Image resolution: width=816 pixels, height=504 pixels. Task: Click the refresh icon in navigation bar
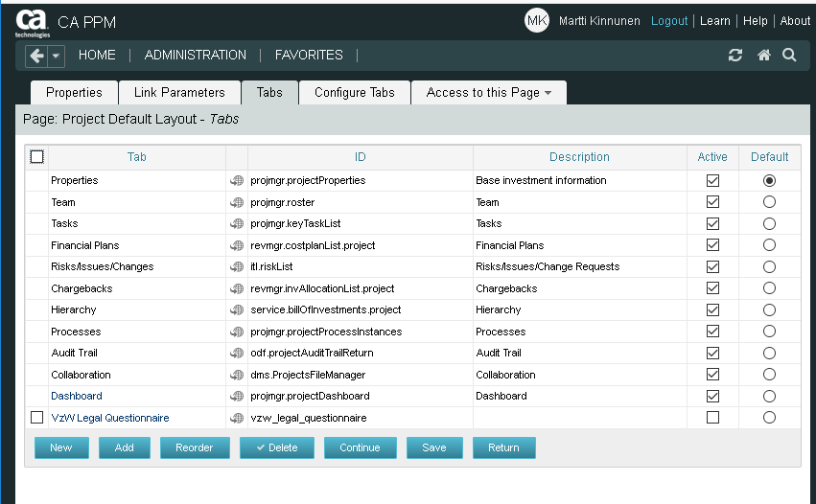point(735,56)
